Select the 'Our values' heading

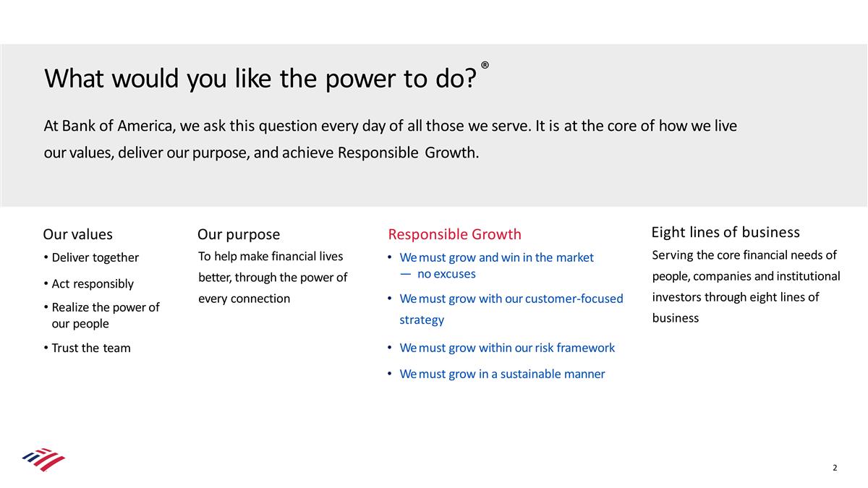click(x=78, y=234)
